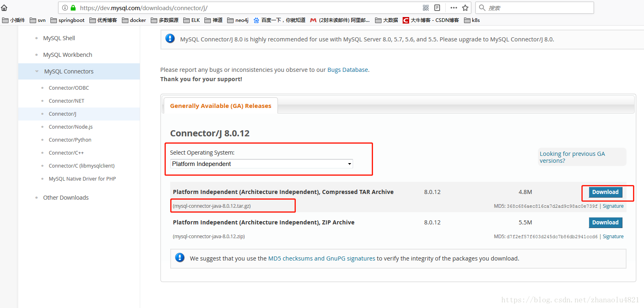Image resolution: width=644 pixels, height=308 pixels.
Task: Open the Gmail 阿里邮 bookmark
Action: 340,20
